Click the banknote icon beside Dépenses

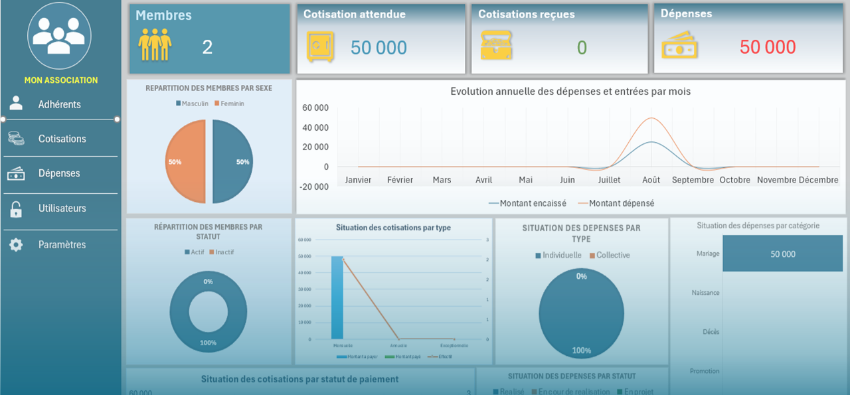[16, 173]
